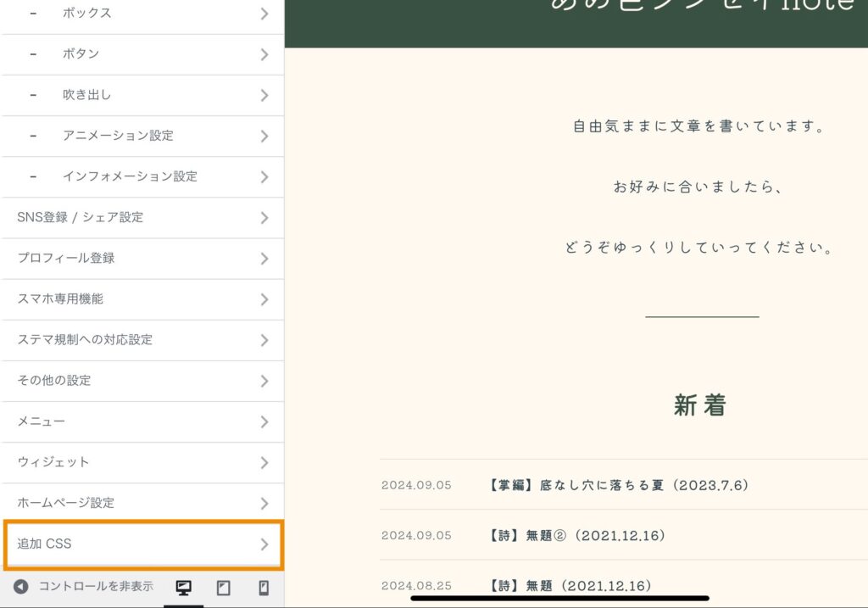Screen dimensions: 868x608
Task: Open the ボックス settings row
Action: click(x=142, y=14)
